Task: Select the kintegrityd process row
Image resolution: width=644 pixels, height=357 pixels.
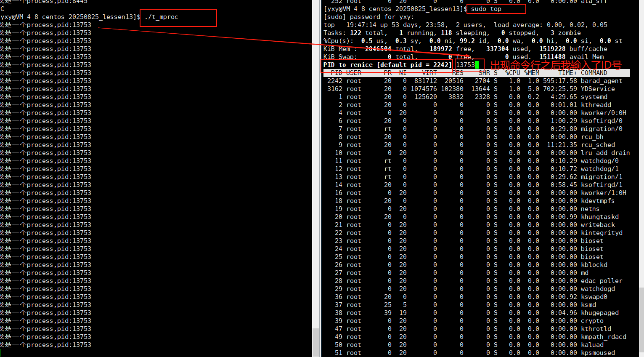Action: [477, 233]
